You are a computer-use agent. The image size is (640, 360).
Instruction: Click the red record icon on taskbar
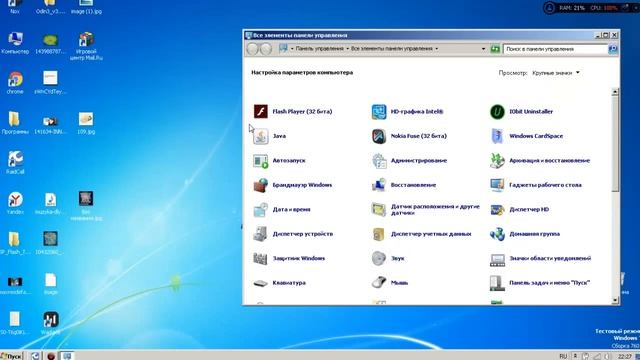(x=51, y=356)
